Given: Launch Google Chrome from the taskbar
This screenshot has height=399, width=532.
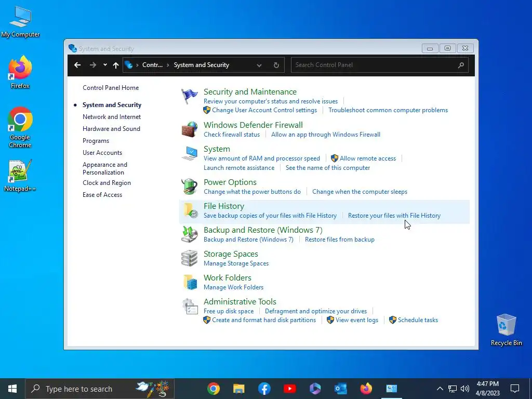Looking at the screenshot, I should [x=214, y=389].
